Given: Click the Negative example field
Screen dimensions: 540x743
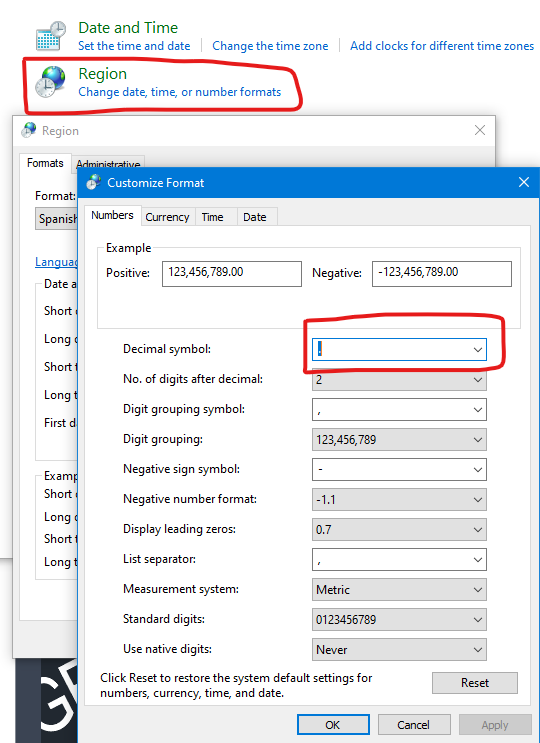Looking at the screenshot, I should point(442,273).
